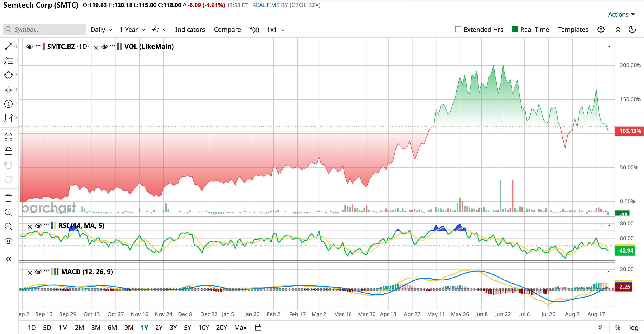Hide the RSI indicator

[x=38, y=226]
